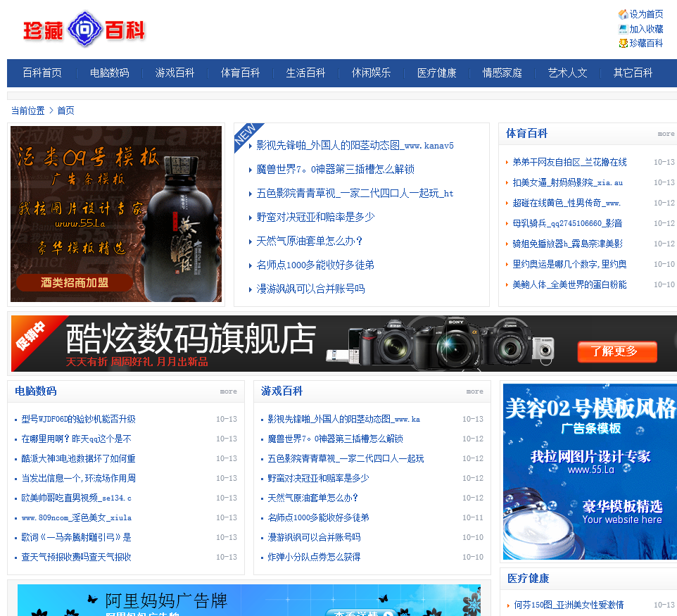Open article 炸弹小分队点券怎么获得
This screenshot has height=616, width=677.
click(x=314, y=558)
